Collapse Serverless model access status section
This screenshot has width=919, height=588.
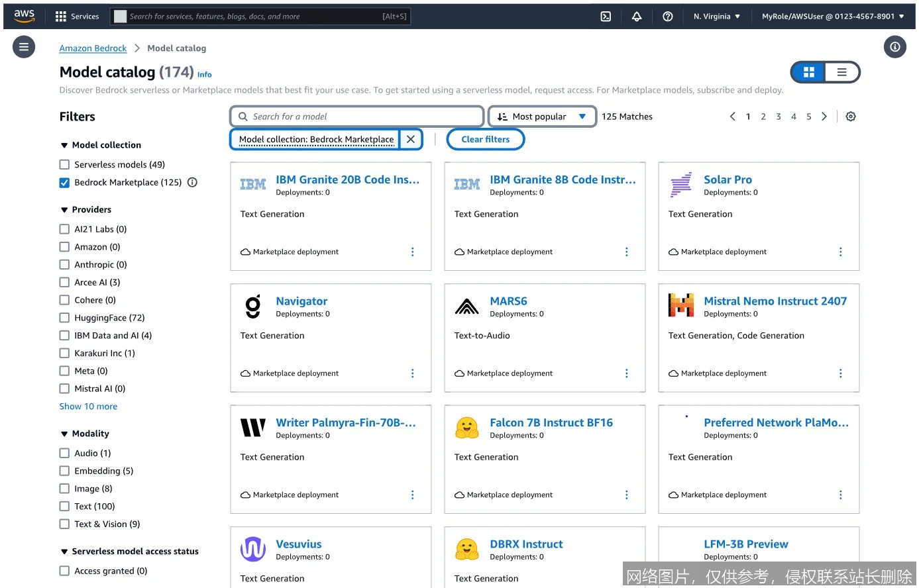64,552
